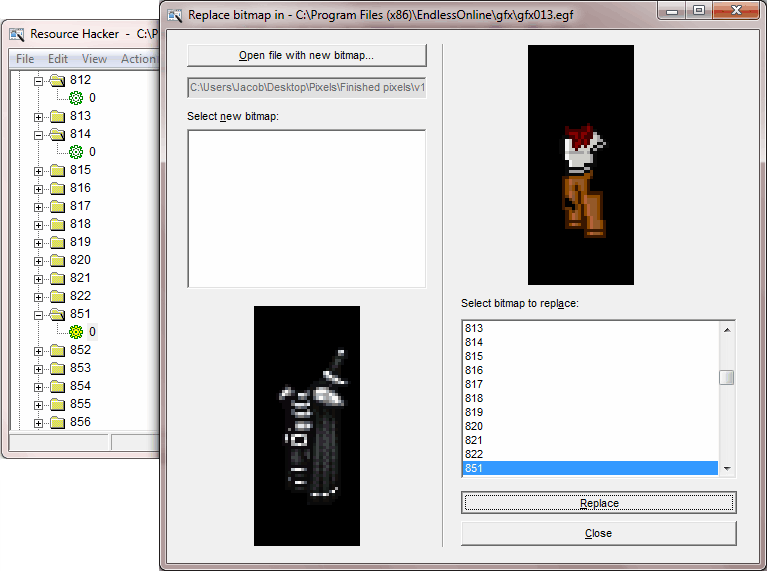
Task: Expand the 854 tree node
Action: pos(38,388)
